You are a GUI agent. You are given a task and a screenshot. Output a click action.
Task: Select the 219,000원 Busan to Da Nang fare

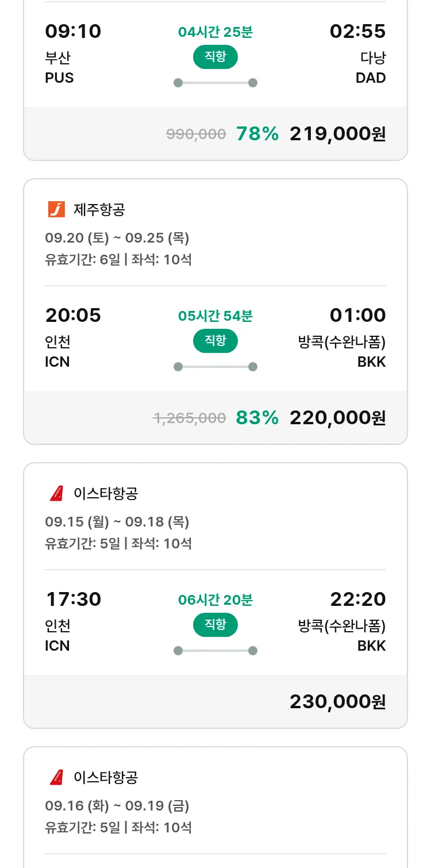tap(337, 134)
